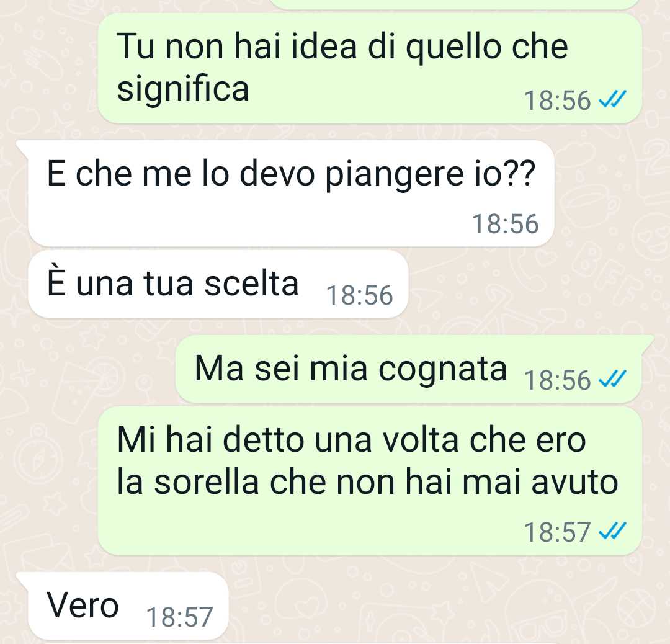This screenshot has height=644, width=670.
Task: Click the word 'cognata' in the green bubble
Action: tap(443, 370)
